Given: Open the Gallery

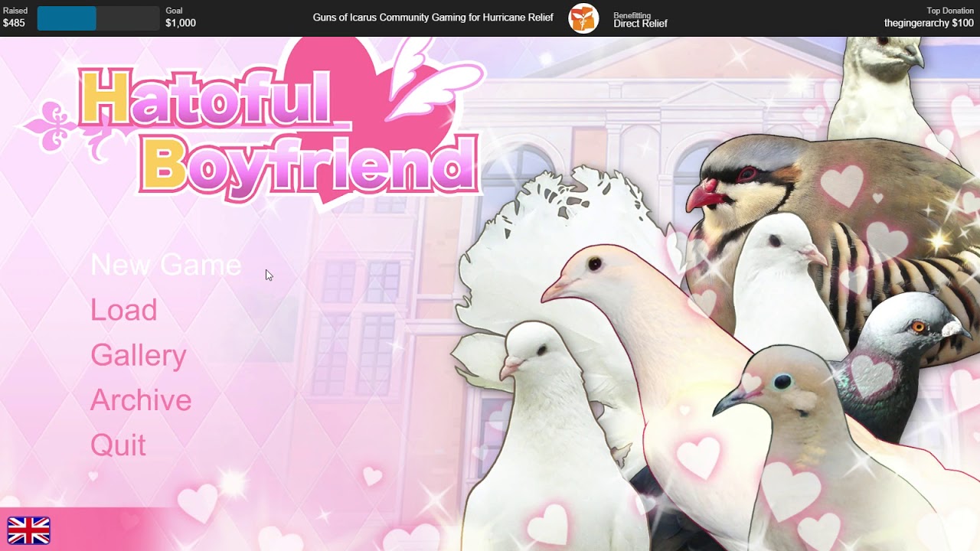Looking at the screenshot, I should point(139,356).
